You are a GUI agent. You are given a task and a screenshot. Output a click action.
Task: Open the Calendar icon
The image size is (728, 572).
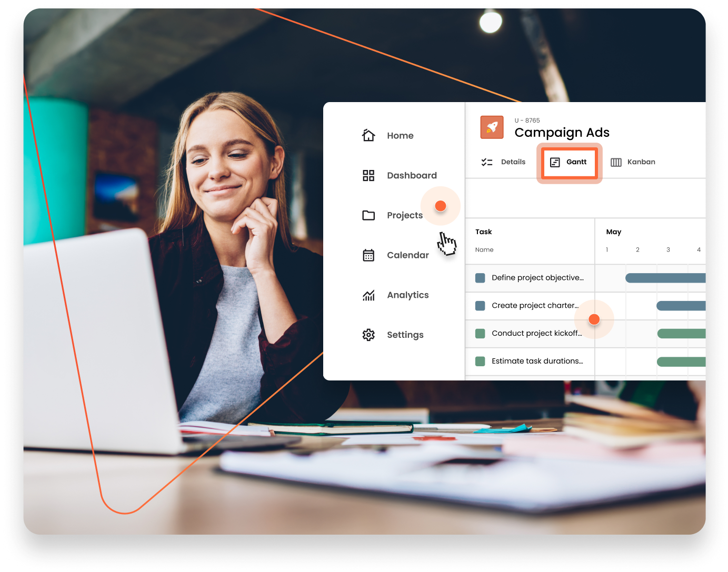(368, 255)
